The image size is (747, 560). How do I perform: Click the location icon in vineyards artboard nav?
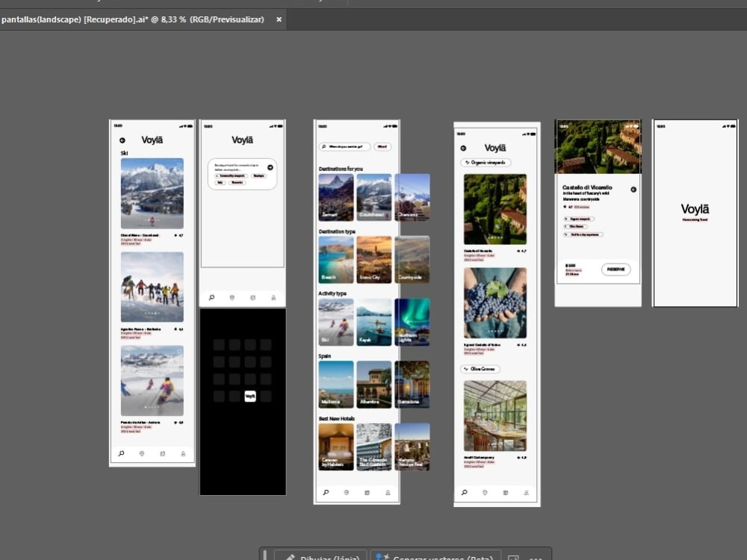click(x=485, y=492)
